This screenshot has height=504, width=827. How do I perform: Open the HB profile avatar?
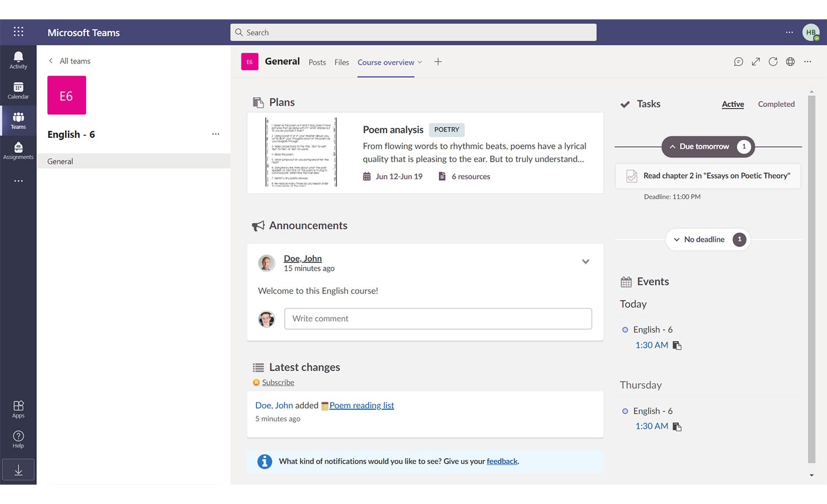click(810, 32)
